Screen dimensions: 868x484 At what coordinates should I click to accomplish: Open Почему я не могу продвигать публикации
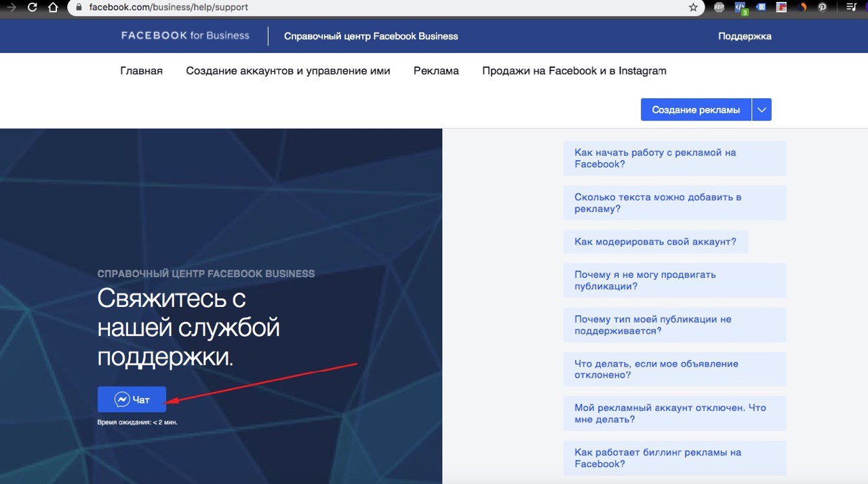coord(675,280)
